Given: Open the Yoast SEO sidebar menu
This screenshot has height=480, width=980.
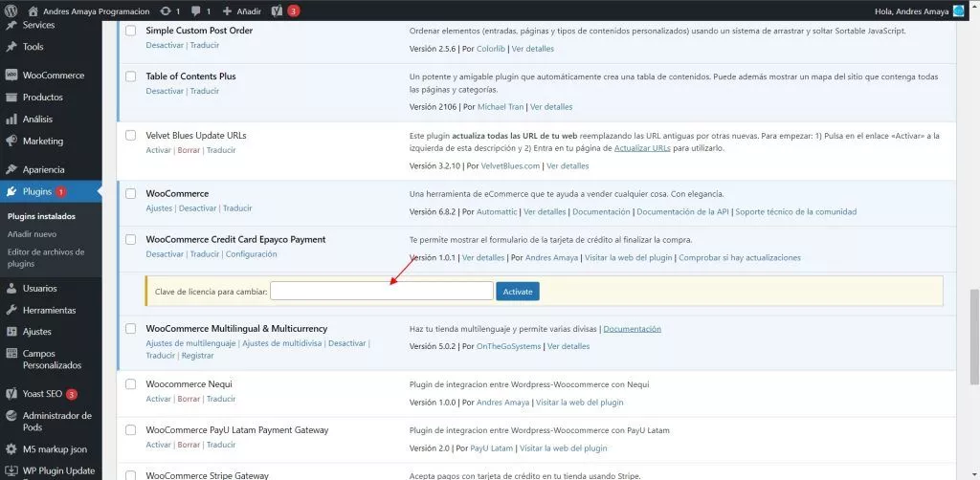Looking at the screenshot, I should pyautogui.click(x=42, y=394).
